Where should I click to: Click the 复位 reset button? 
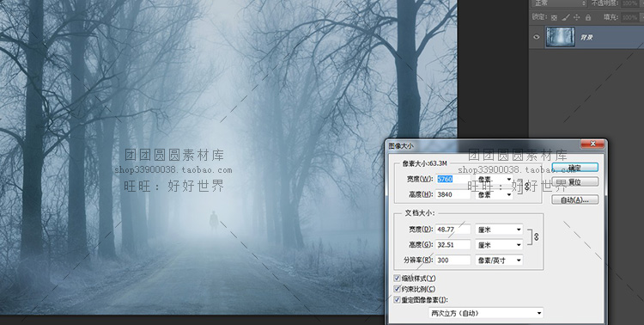tap(574, 181)
